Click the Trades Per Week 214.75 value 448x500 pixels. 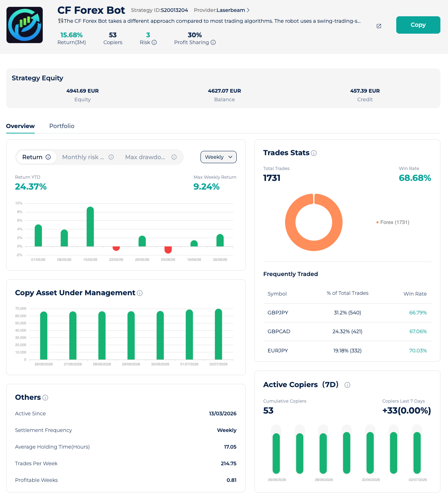tap(229, 463)
